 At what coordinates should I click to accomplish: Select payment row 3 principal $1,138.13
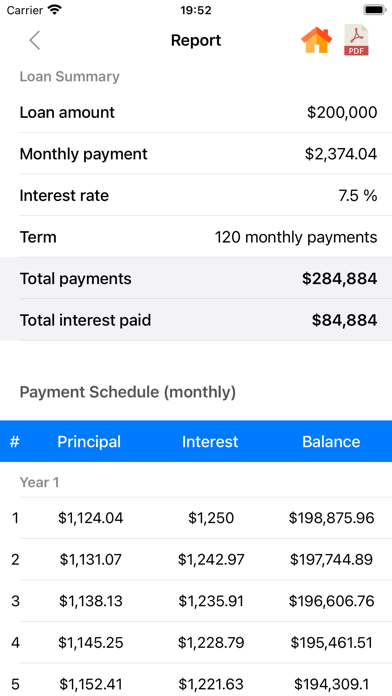pyautogui.click(x=91, y=601)
